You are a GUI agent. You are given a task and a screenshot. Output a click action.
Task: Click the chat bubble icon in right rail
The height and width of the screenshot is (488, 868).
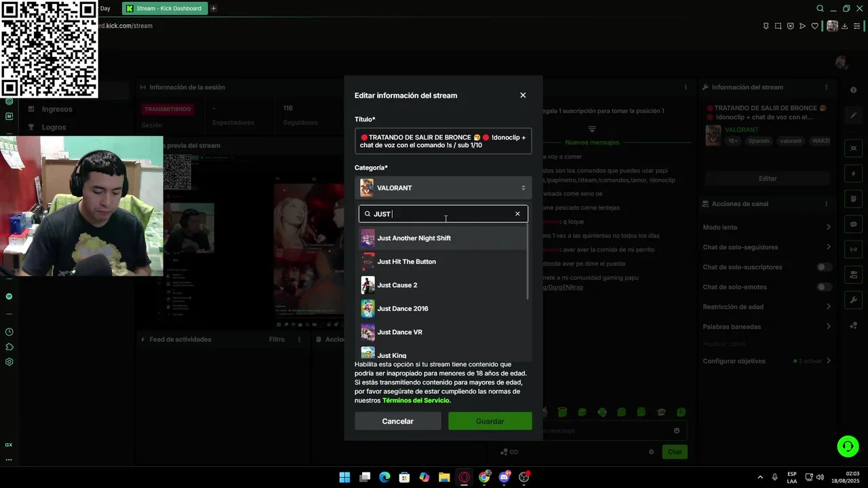853,224
